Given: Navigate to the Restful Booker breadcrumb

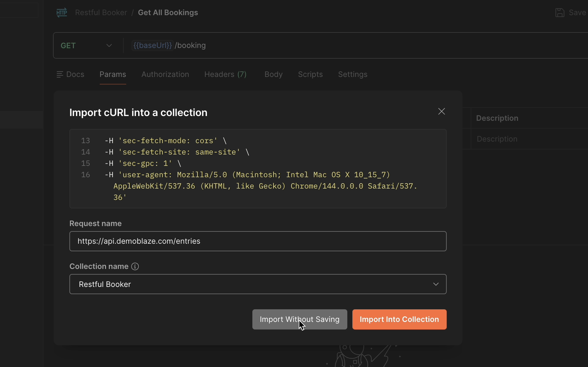Looking at the screenshot, I should (101, 13).
